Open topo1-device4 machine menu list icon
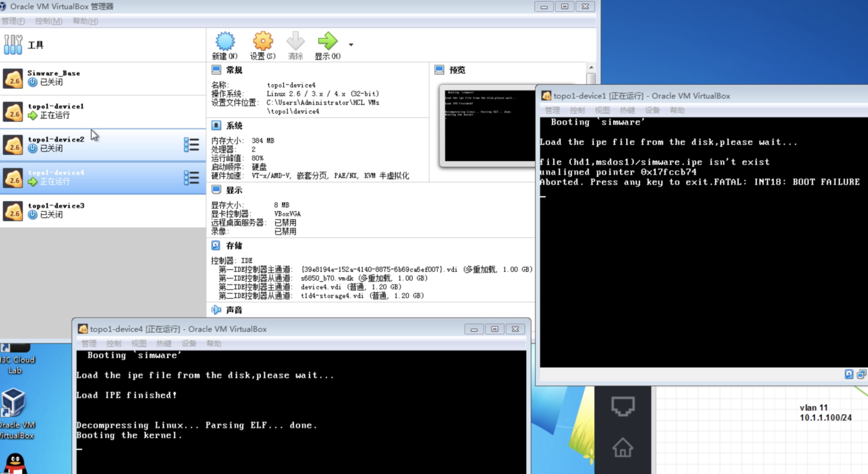 pos(191,178)
